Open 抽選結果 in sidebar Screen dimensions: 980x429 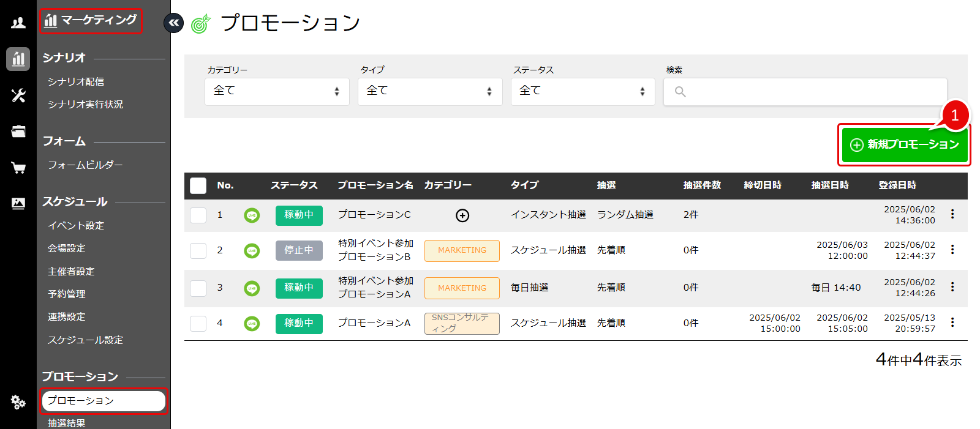coord(67,423)
